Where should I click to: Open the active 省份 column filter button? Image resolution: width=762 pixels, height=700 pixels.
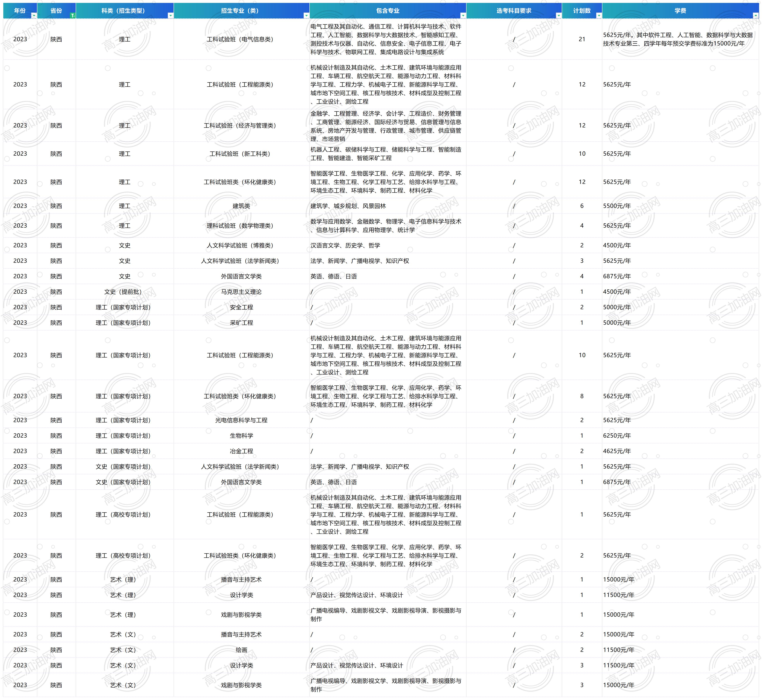point(73,15)
